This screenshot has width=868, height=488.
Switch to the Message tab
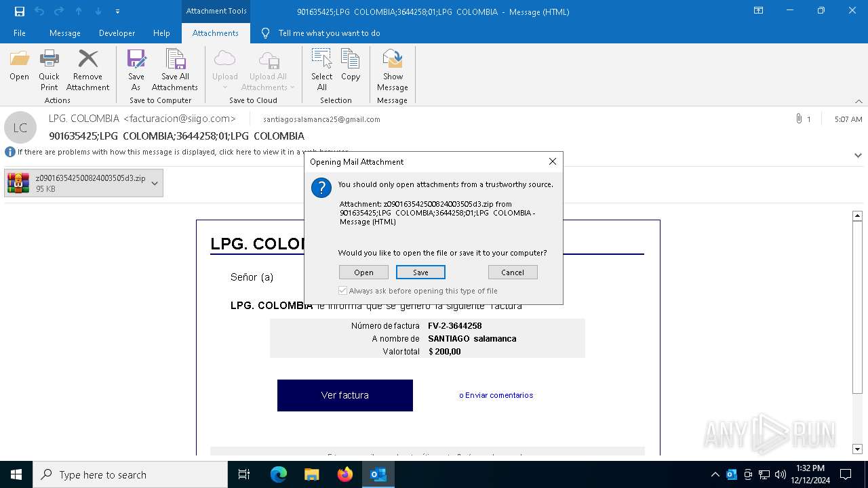[x=65, y=33]
